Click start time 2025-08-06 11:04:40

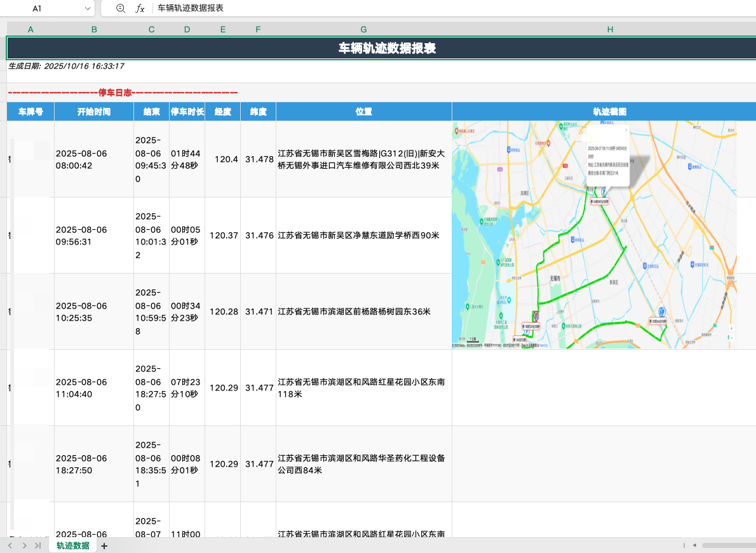click(94, 388)
